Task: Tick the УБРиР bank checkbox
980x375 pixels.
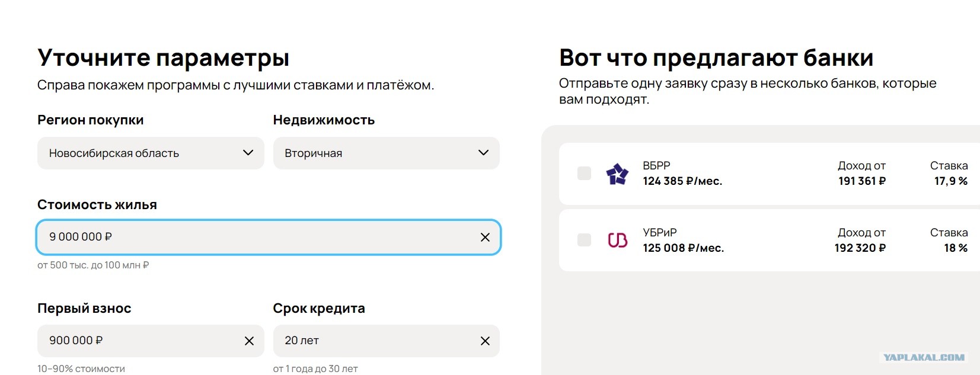Action: click(x=584, y=240)
